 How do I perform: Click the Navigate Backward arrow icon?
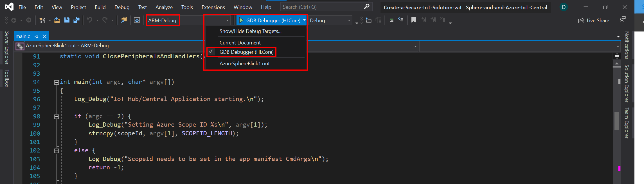14,20
